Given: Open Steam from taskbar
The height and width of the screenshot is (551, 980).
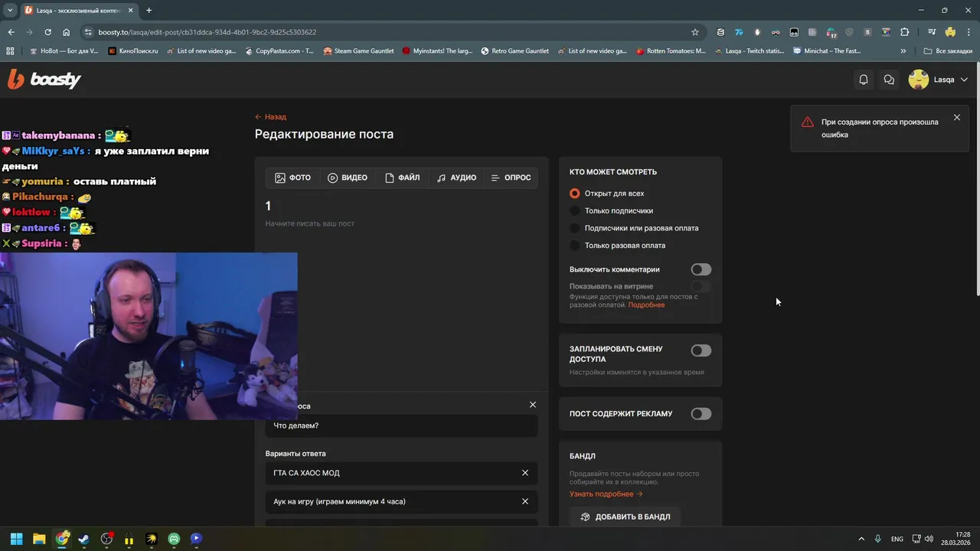Looking at the screenshot, I should coord(83,539).
